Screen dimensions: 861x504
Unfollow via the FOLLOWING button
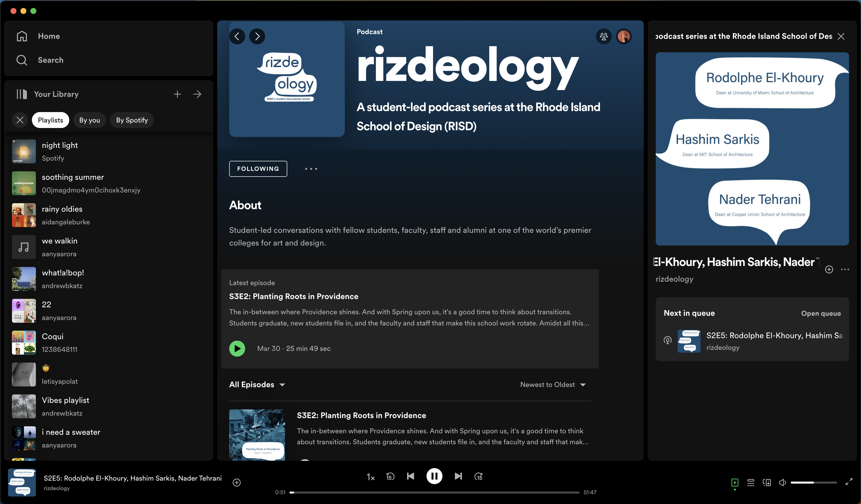click(x=258, y=169)
